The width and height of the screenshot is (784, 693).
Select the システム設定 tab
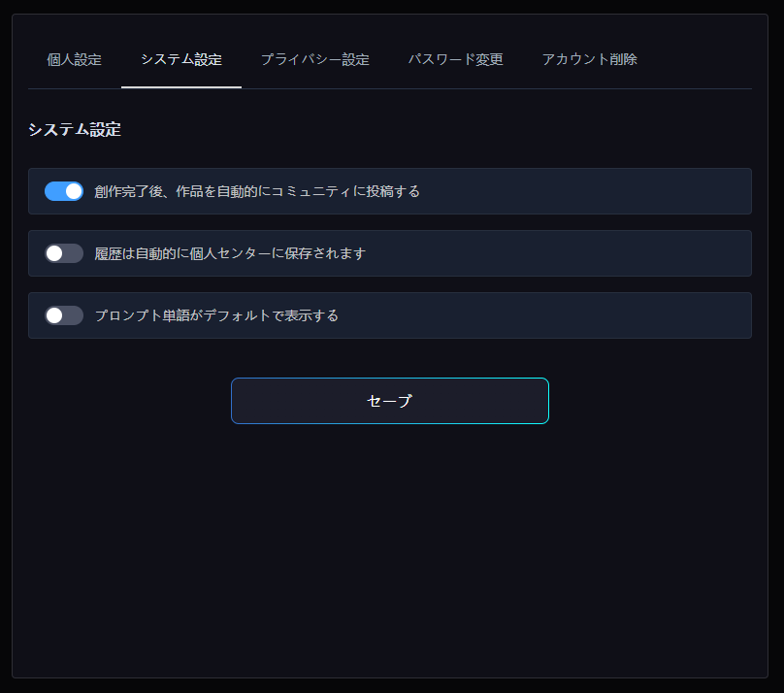click(181, 59)
